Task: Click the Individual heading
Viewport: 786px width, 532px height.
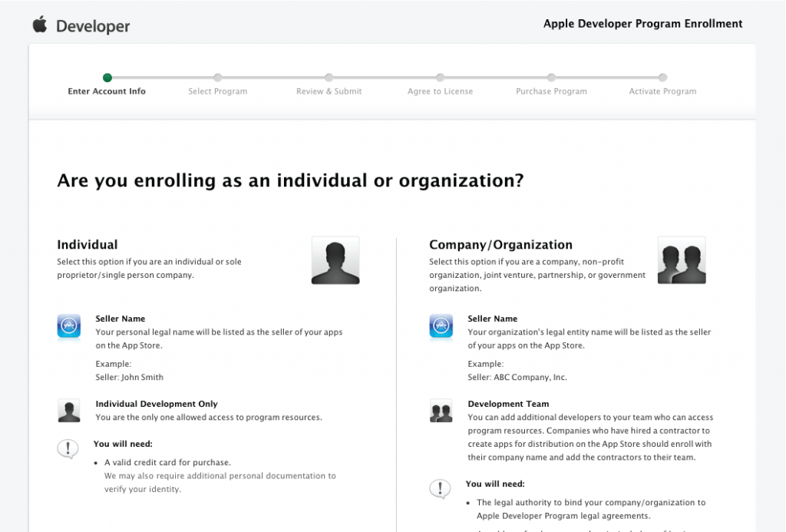Action: [x=88, y=245]
